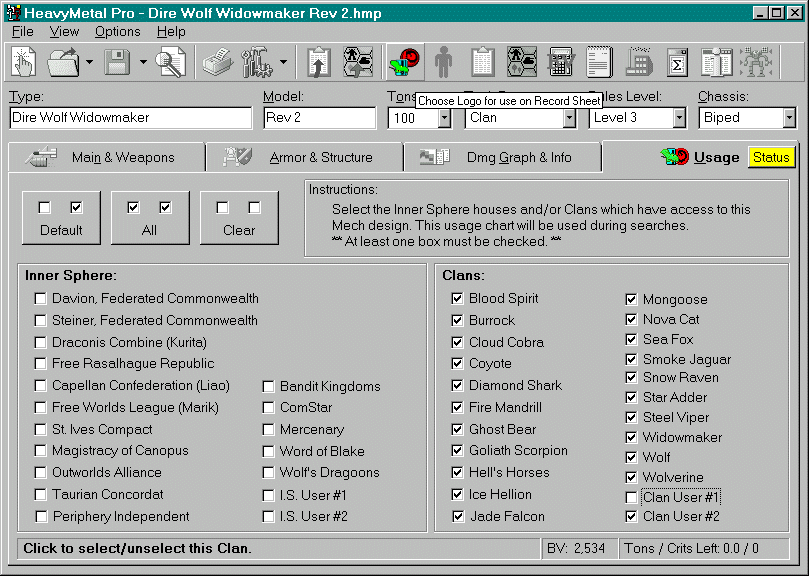Click the Tons / Crits Left status entry
The image size is (809, 576).
tap(704, 549)
